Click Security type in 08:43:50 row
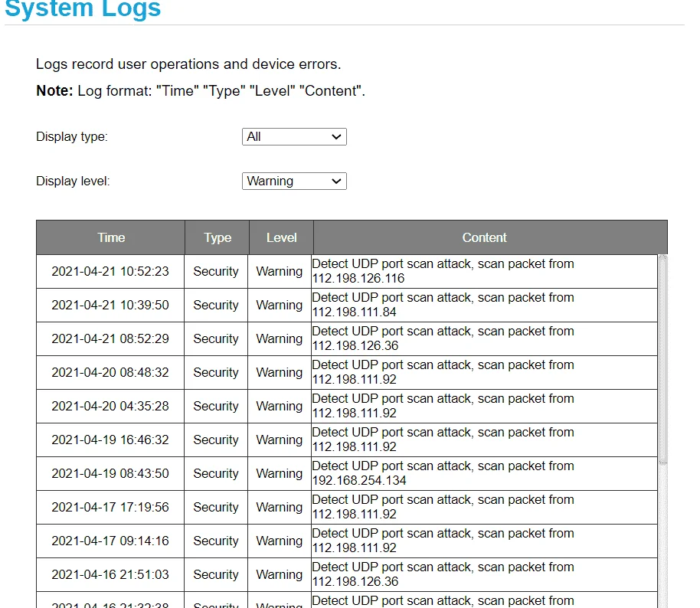Viewport: 700px width, 608px height. [x=216, y=474]
